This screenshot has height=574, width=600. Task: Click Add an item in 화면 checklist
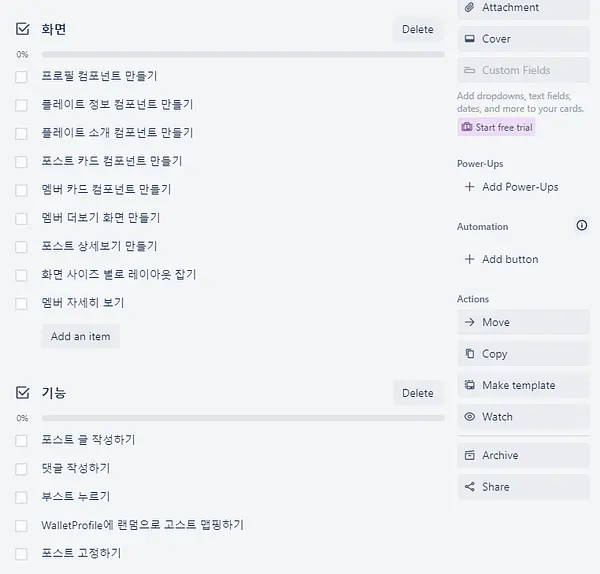pos(80,336)
